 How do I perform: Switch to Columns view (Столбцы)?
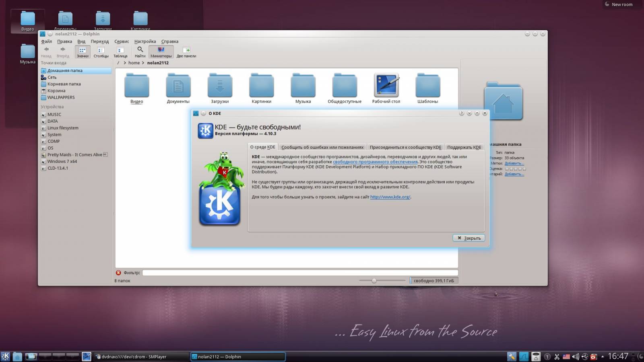click(x=101, y=52)
